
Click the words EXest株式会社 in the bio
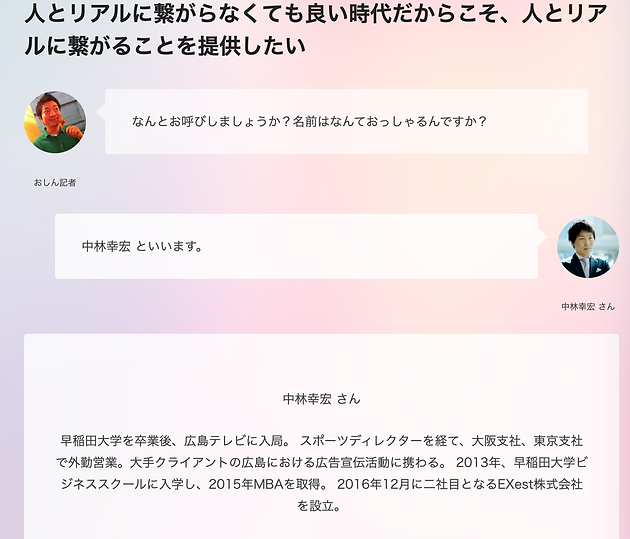click(x=540, y=484)
